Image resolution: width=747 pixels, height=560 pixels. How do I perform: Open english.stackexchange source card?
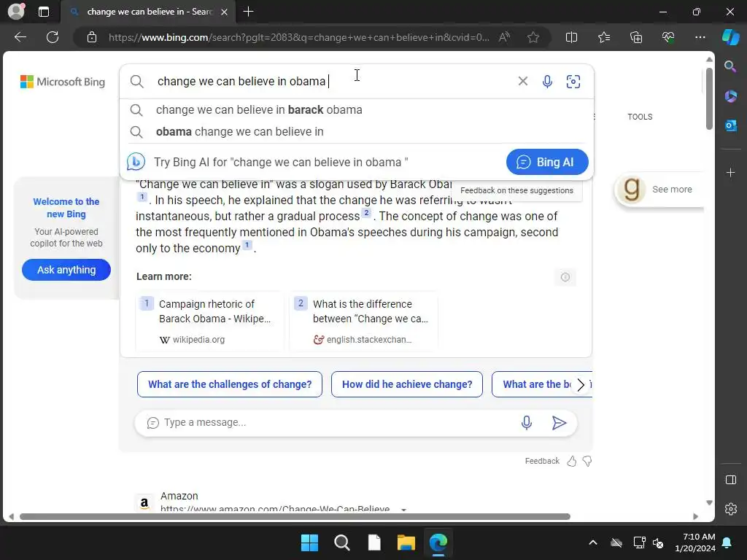tap(363, 321)
